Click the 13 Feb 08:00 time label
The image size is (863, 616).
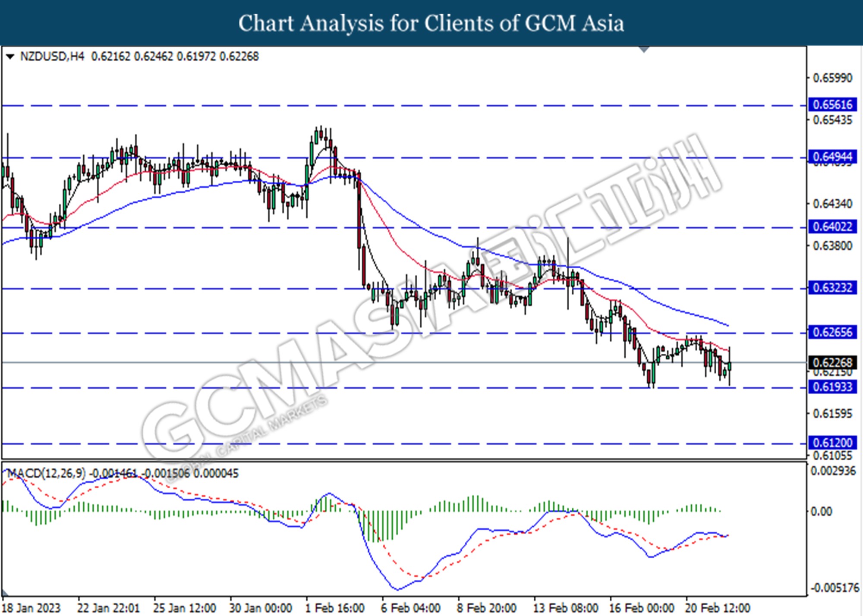pyautogui.click(x=565, y=608)
